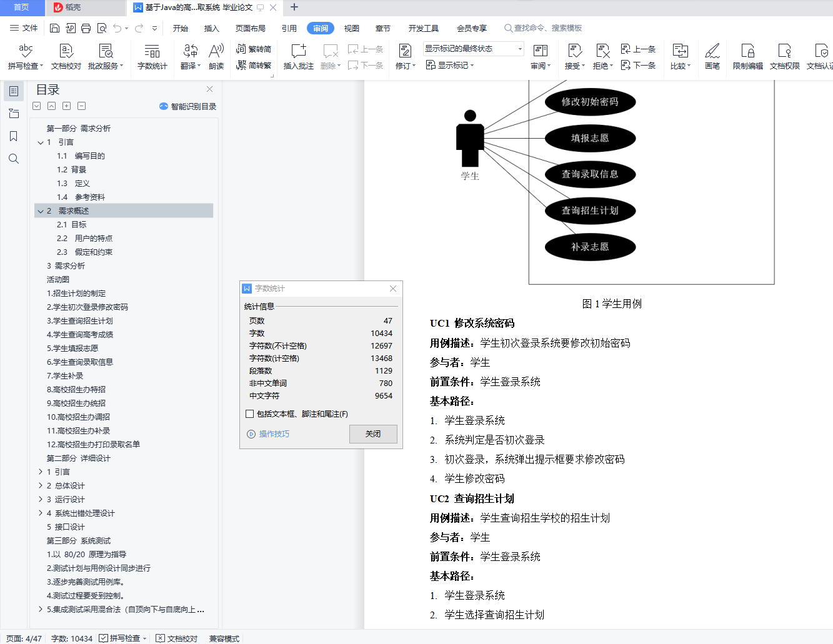Switch to the 页面布局 ribbon tab
833x644 pixels.
[251, 28]
